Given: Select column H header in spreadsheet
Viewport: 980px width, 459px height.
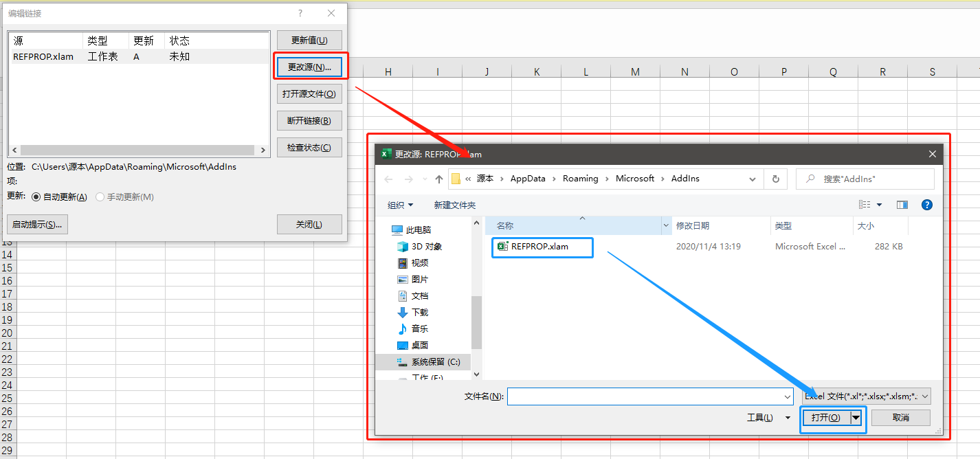Looking at the screenshot, I should 388,71.
